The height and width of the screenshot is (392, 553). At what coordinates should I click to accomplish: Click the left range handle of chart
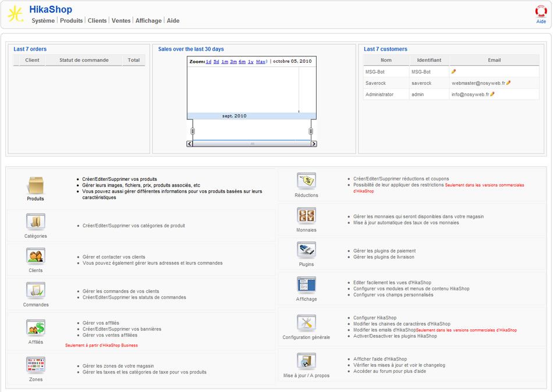coord(193,131)
